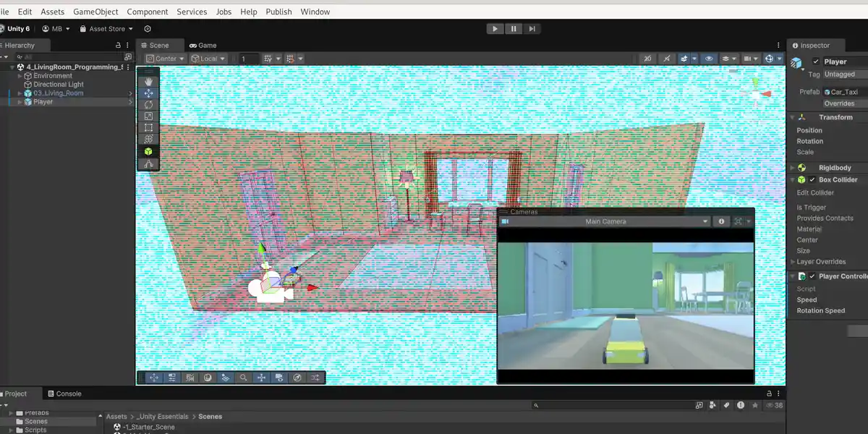868x434 pixels.
Task: Expand the Environment object in Hierarchy
Action: 20,76
